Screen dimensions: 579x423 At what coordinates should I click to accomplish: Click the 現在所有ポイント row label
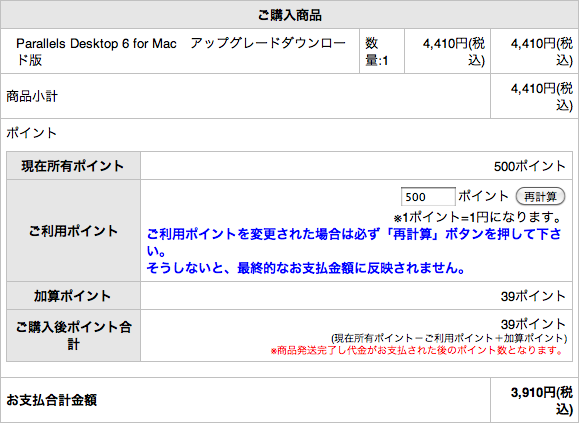pos(73,166)
